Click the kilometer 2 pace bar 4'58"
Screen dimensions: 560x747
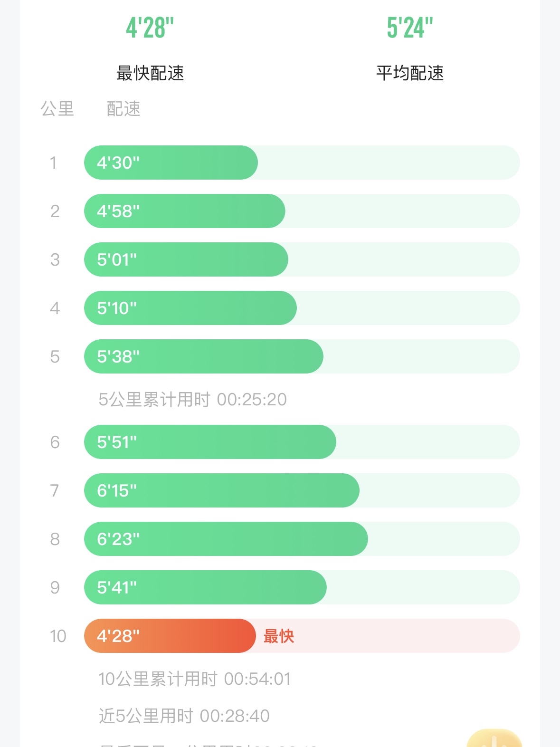184,211
